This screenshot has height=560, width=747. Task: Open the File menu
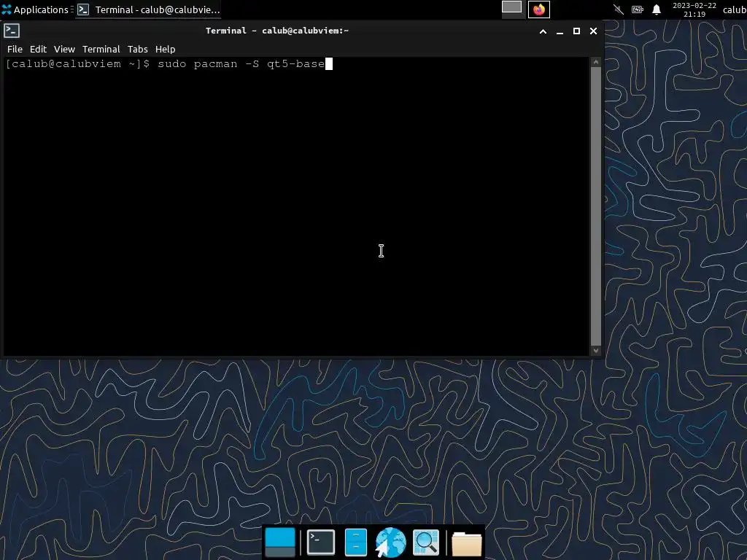tap(15, 49)
